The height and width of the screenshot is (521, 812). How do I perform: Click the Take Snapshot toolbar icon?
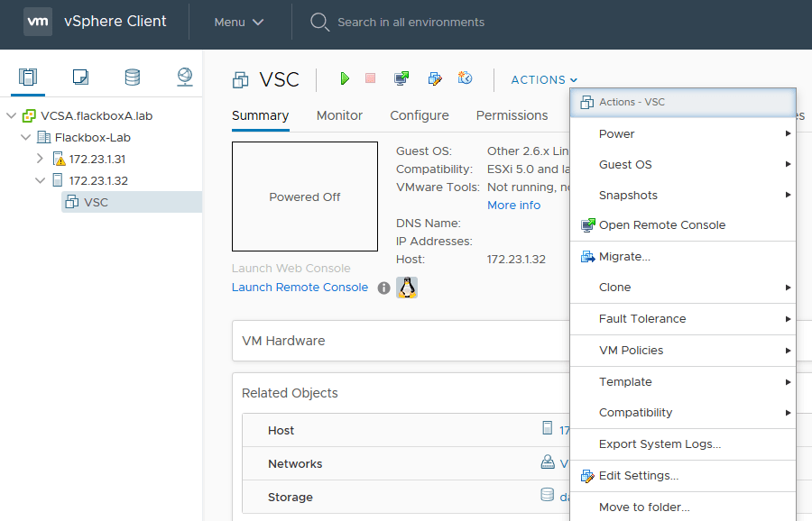pos(465,79)
